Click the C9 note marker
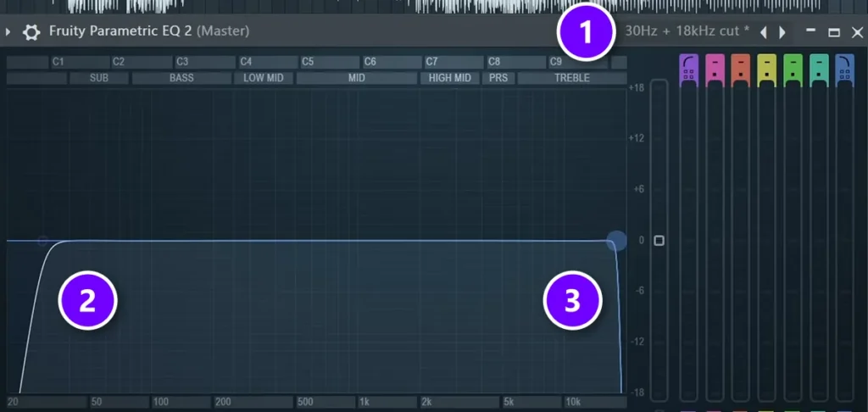The height and width of the screenshot is (412, 868). [x=555, y=62]
